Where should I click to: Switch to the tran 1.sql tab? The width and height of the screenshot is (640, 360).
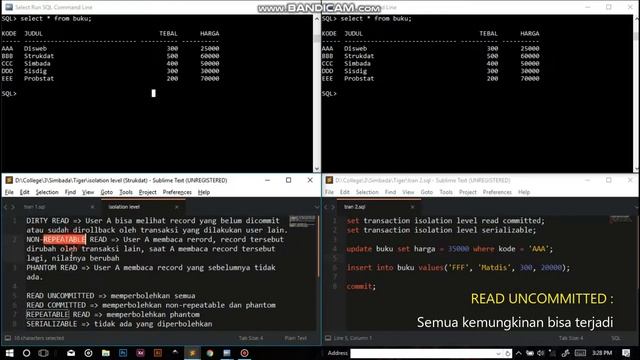(x=35, y=207)
